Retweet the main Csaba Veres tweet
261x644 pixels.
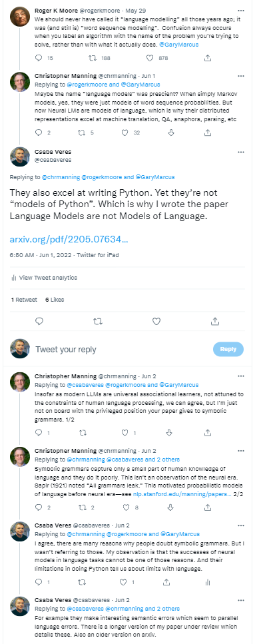[x=98, y=321]
